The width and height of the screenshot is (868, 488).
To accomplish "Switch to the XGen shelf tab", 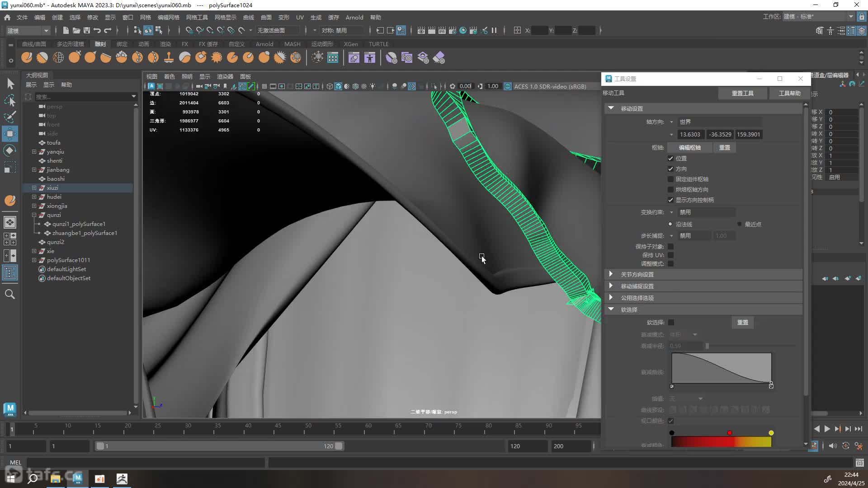I will [351, 44].
